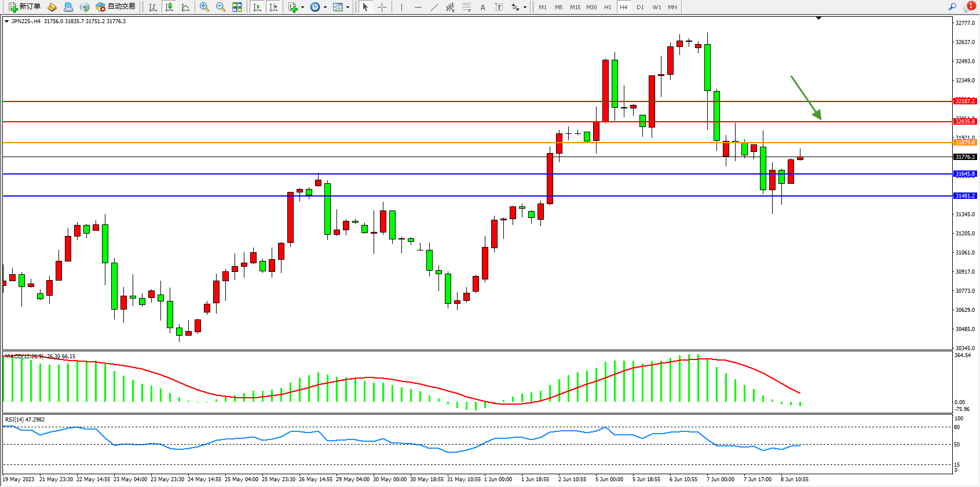Enable chart auto scroll
The height and width of the screenshot is (487, 980).
(x=257, y=7)
